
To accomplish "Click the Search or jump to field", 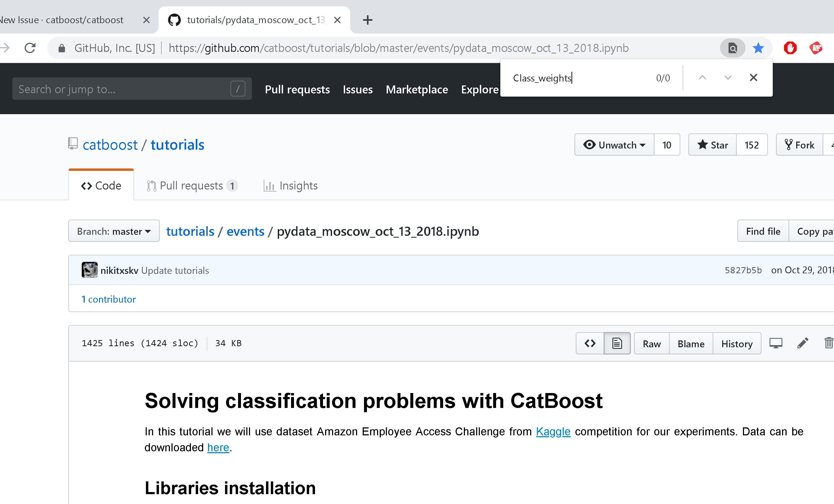I will tap(132, 89).
